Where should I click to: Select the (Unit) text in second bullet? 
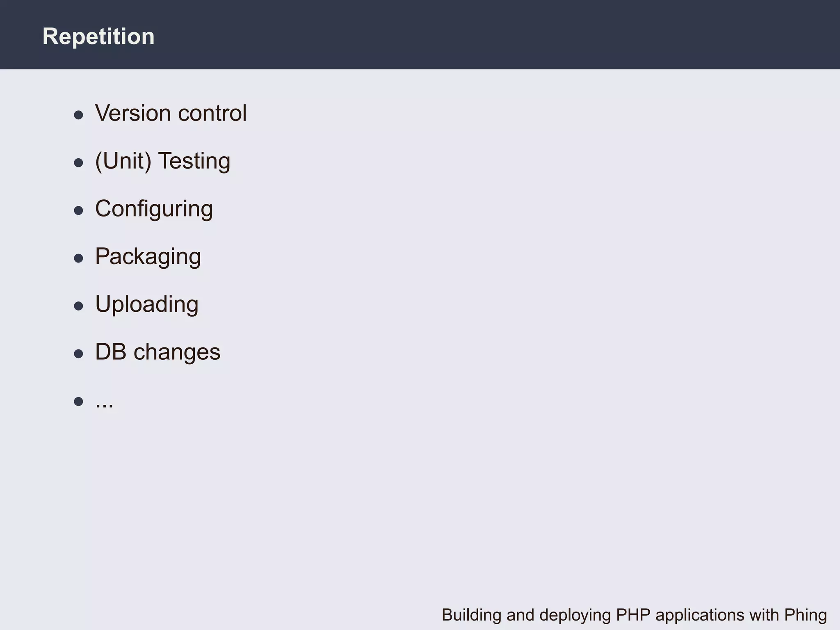click(123, 161)
